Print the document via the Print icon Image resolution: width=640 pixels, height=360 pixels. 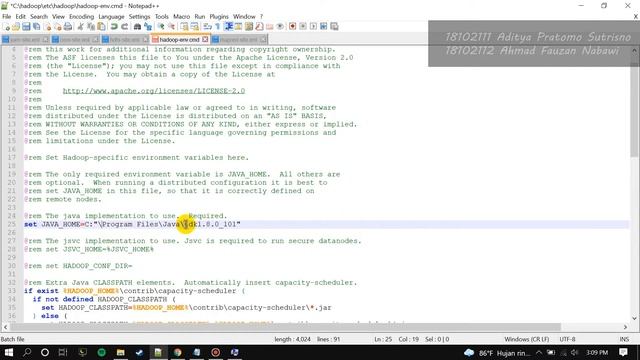pyautogui.click(x=68, y=27)
